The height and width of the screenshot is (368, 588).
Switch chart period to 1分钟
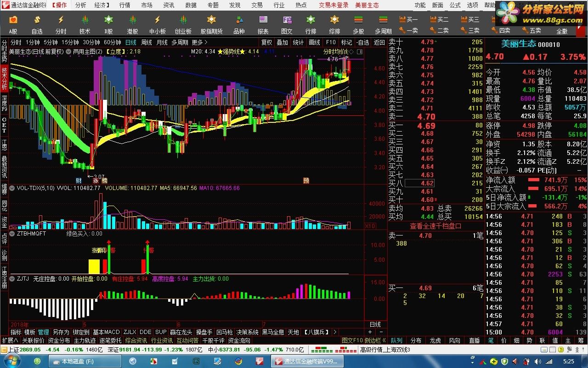click(34, 42)
